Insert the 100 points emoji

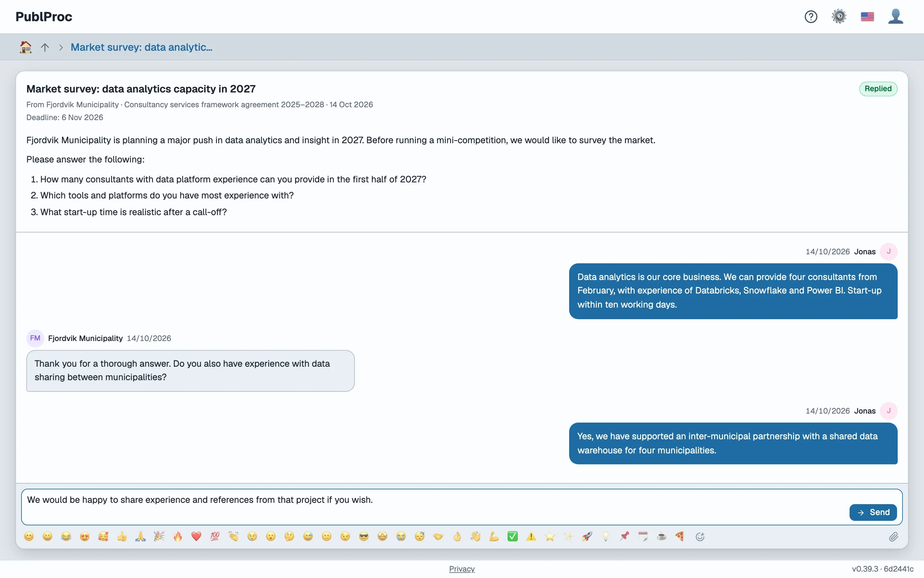215,537
